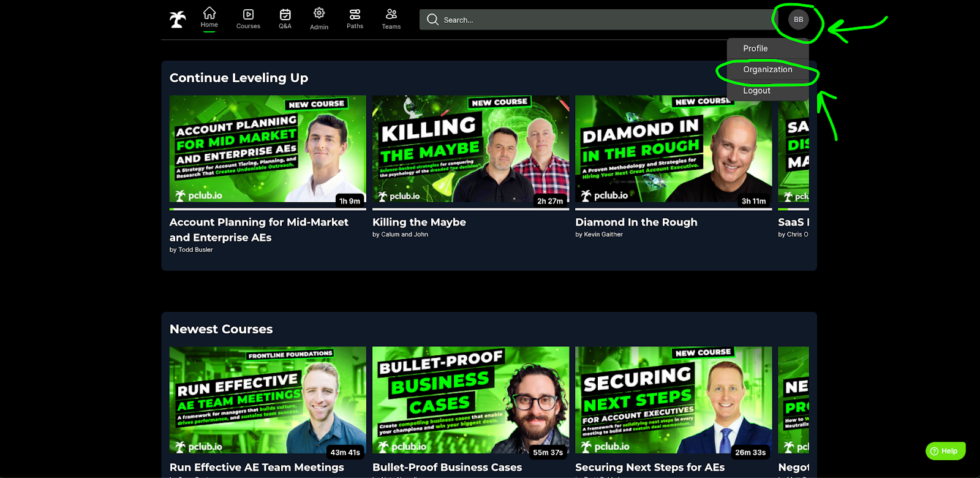Open the Q&A page

click(x=285, y=19)
